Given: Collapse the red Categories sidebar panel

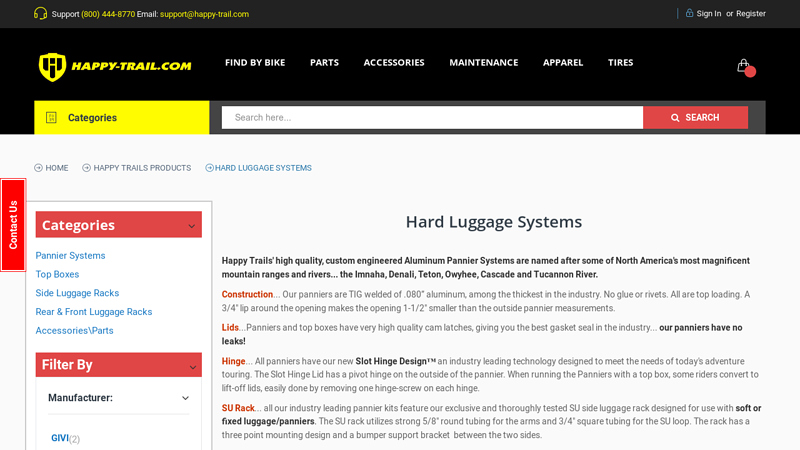Looking at the screenshot, I should point(191,226).
